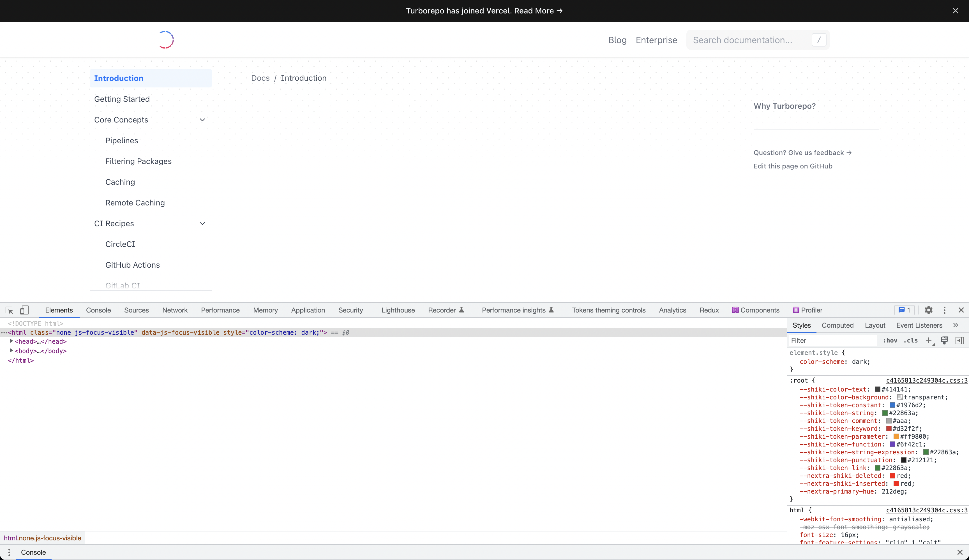Click the inspect element picker icon
Image resolution: width=969 pixels, height=560 pixels.
point(9,310)
